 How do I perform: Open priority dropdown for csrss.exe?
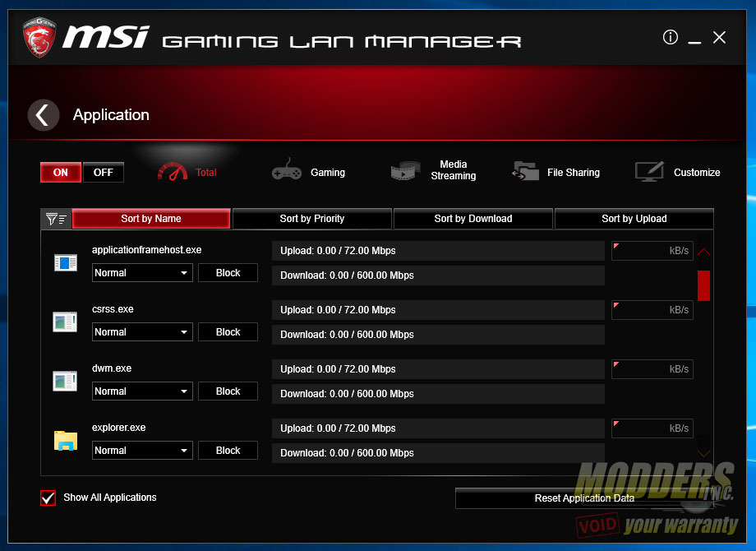pyautogui.click(x=142, y=332)
